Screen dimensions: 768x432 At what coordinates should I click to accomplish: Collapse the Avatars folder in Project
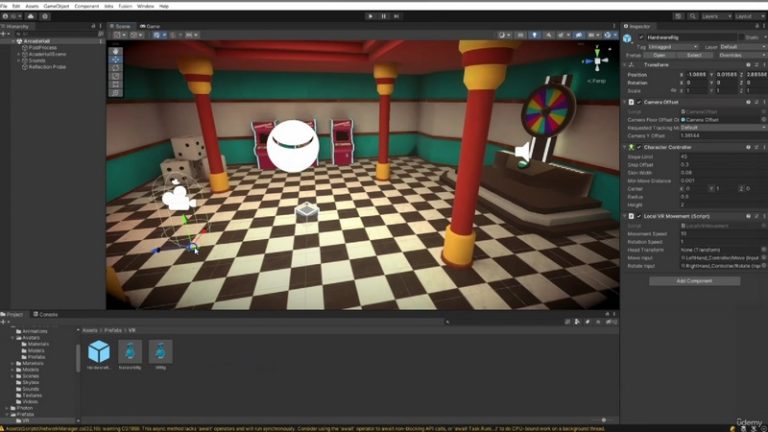(x=13, y=337)
